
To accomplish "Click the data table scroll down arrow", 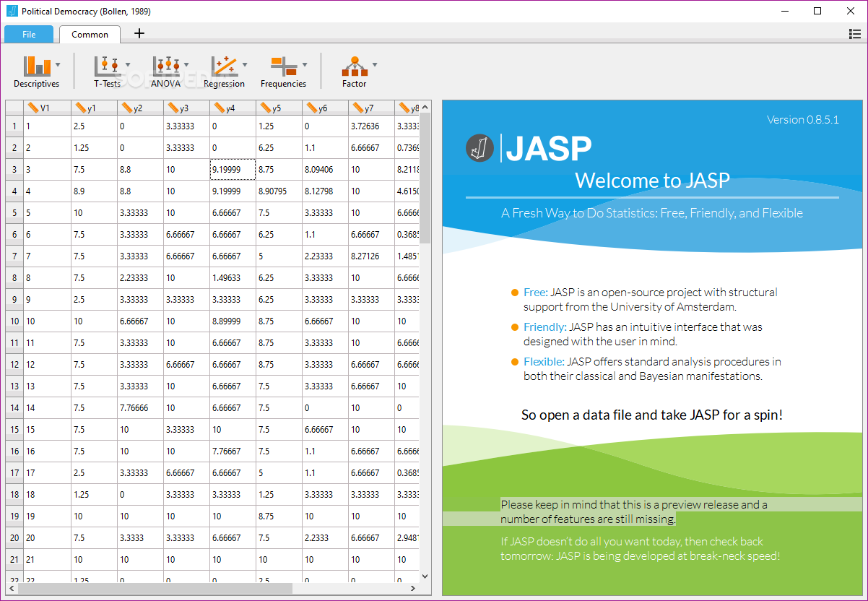I will tap(425, 576).
